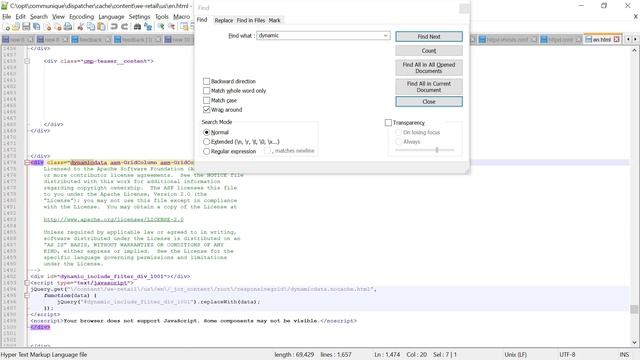640x360 pixels.
Task: Click the Zoom Out toolbar icon
Action: 171,27
